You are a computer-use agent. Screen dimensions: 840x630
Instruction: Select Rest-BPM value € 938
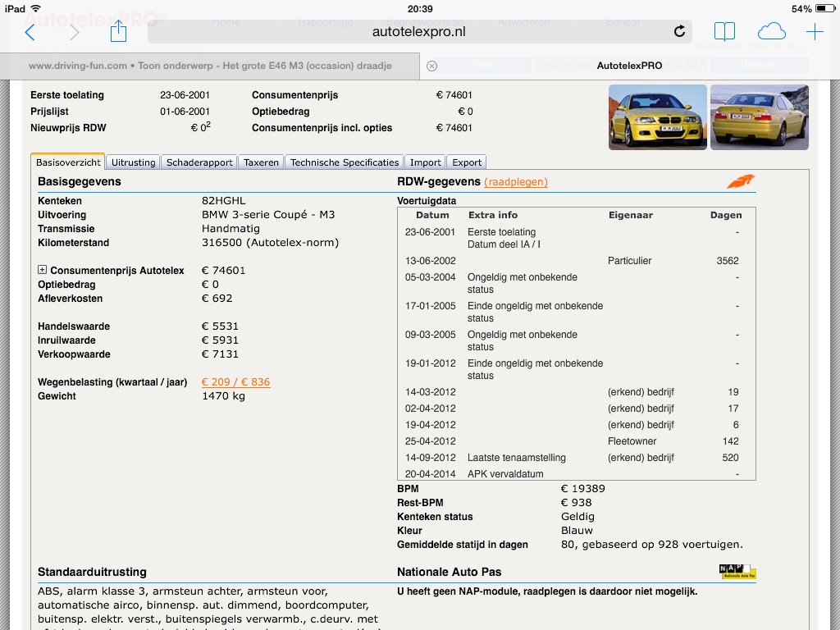[577, 503]
